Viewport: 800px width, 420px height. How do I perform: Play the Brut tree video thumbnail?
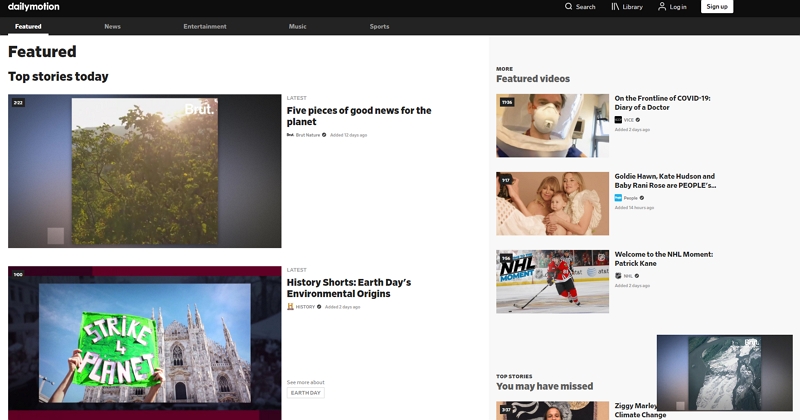pos(144,171)
